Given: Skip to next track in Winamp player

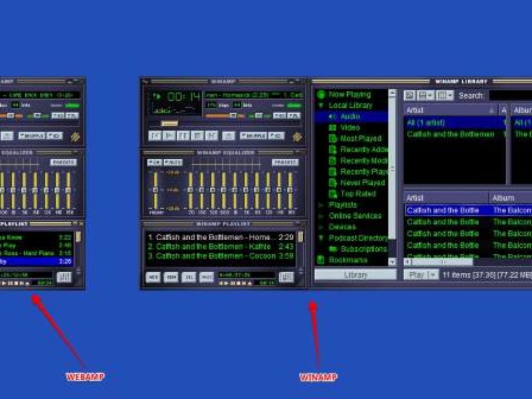Looking at the screenshot, I should click(x=211, y=136).
